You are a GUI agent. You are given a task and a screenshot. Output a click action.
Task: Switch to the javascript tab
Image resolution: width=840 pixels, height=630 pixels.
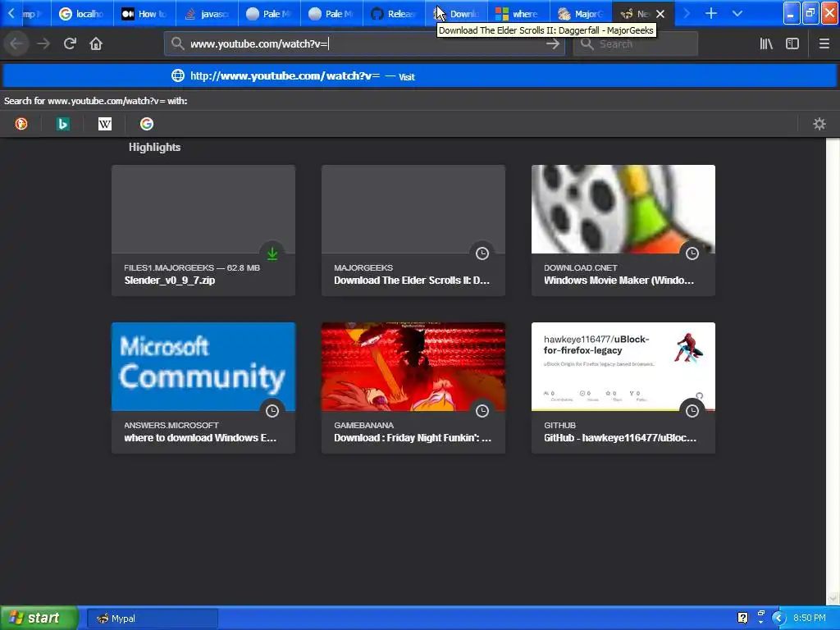208,13
